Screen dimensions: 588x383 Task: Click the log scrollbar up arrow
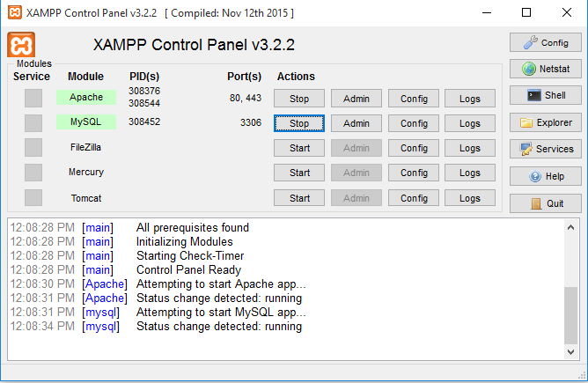pyautogui.click(x=570, y=227)
